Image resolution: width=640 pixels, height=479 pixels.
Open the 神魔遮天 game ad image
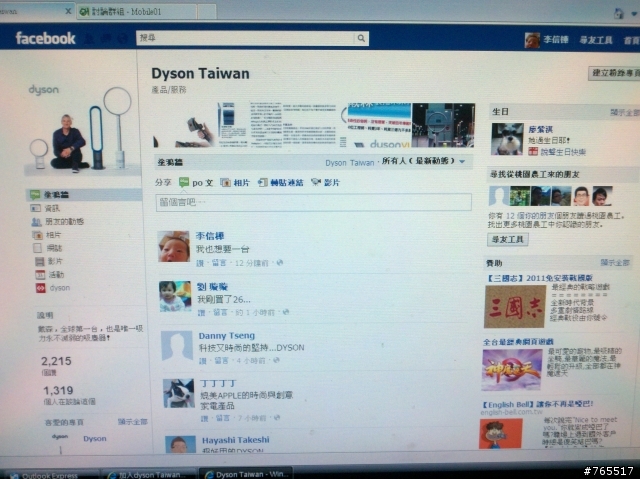512,370
